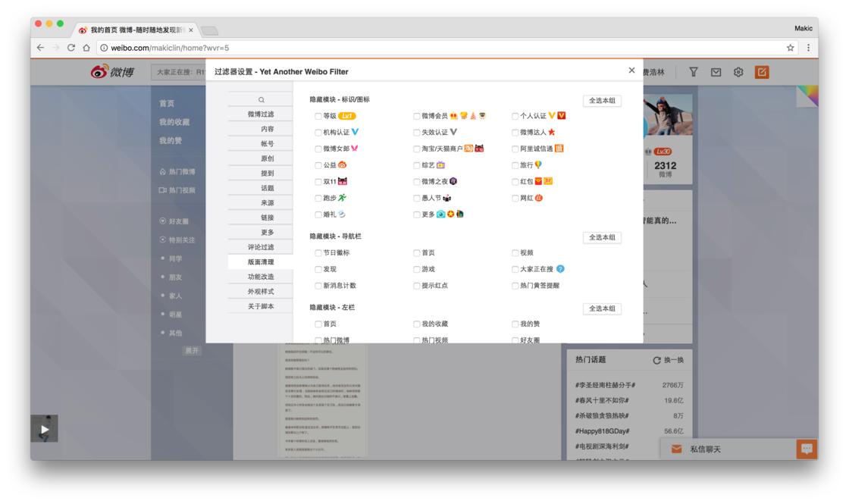The width and height of the screenshot is (849, 504).
Task: Tick the 失效认证 checkbox
Action: tap(417, 133)
